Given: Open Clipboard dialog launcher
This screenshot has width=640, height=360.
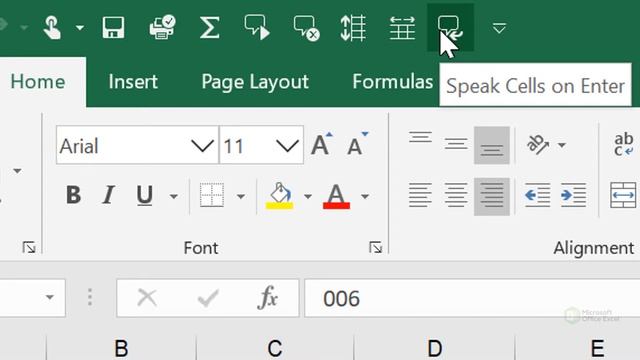Looking at the screenshot, I should (x=29, y=247).
